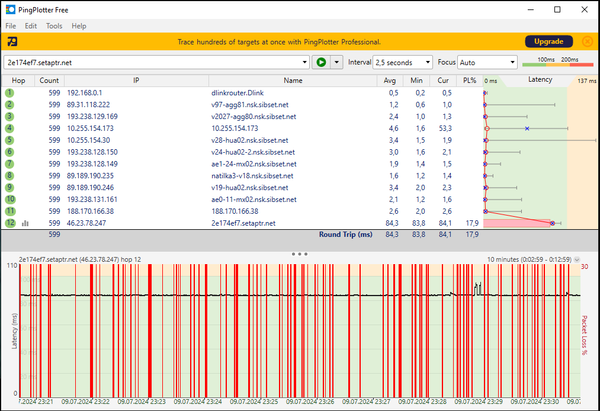Click the Name column header
Viewport: 600px width, 411px height.
pyautogui.click(x=293, y=80)
